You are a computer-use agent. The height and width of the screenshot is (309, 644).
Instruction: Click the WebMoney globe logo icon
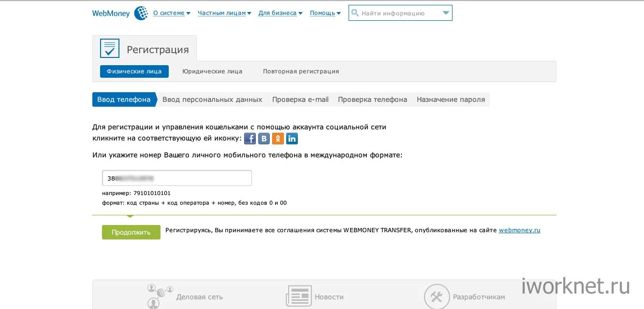[x=141, y=13]
